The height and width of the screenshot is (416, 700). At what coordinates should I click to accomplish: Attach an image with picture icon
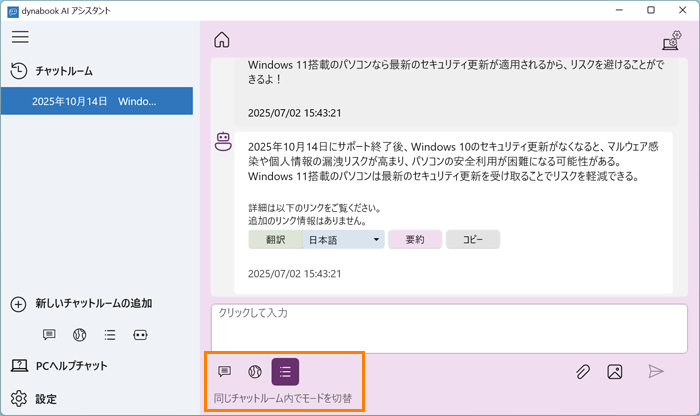click(x=615, y=371)
